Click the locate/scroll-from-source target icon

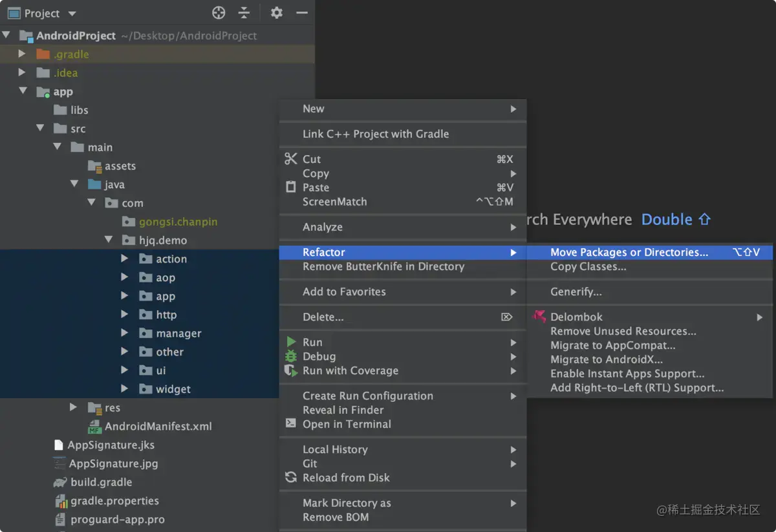(x=219, y=13)
